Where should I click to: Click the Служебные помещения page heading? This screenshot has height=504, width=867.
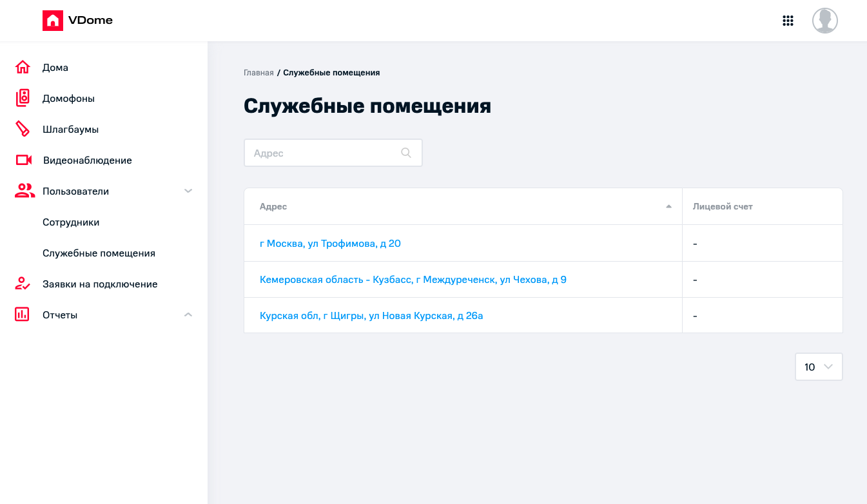367,106
